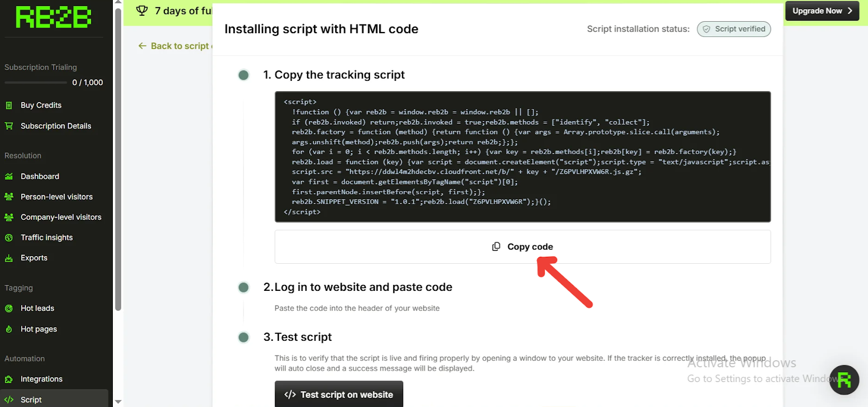Screen dimensions: 868x407
Task: Click the 'Subscription Trialing' label
Action: pos(41,67)
